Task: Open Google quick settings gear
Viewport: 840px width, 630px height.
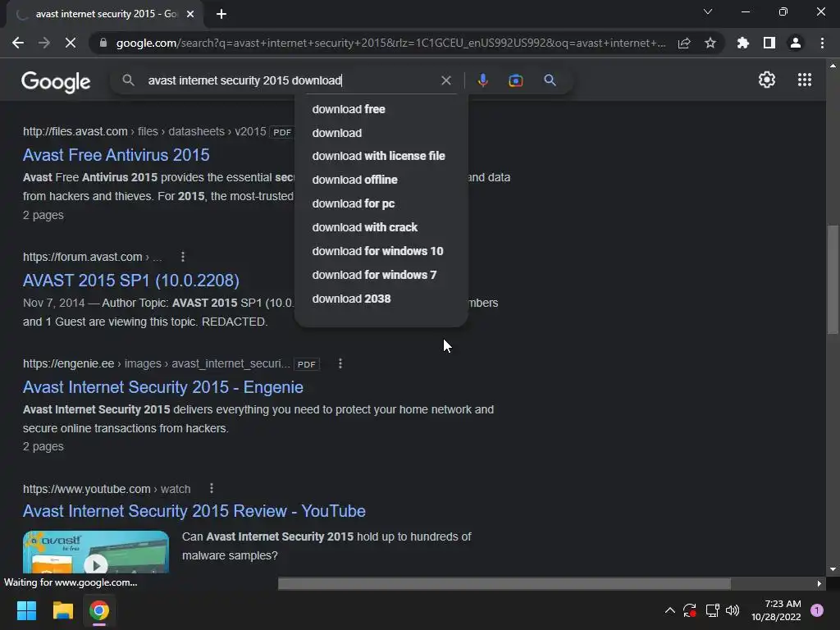Action: [767, 80]
